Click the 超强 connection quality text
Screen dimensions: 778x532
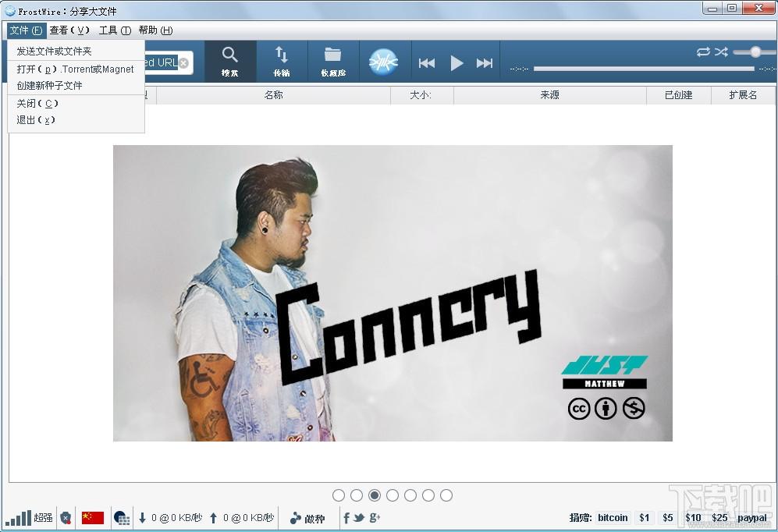43,518
